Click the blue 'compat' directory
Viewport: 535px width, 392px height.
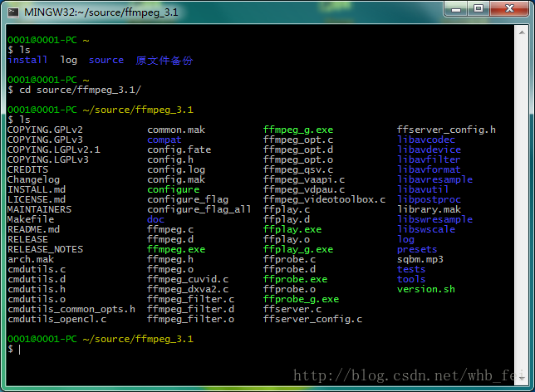pyautogui.click(x=164, y=140)
